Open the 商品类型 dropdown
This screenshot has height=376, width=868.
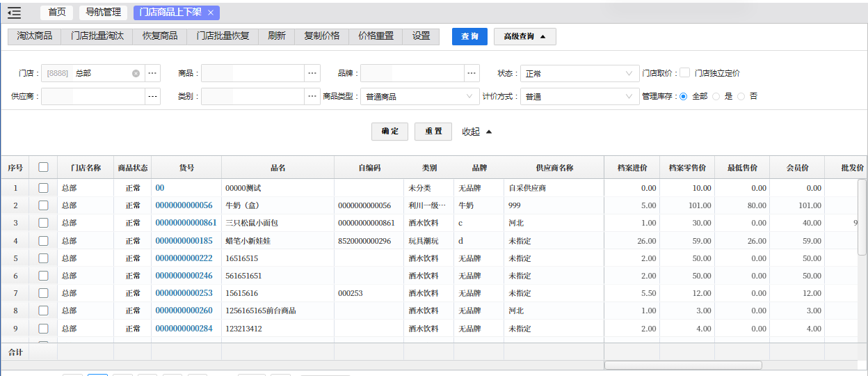[x=420, y=97]
